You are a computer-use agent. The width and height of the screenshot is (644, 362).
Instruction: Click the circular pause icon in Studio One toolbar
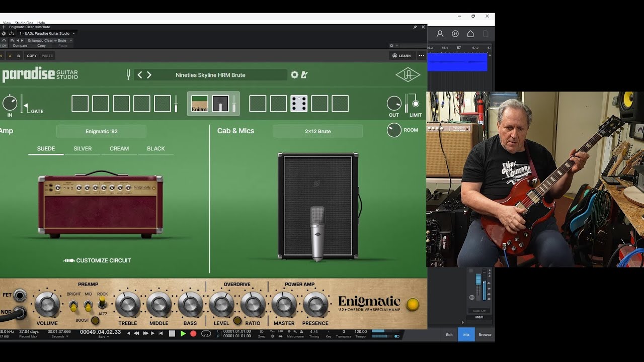455,34
